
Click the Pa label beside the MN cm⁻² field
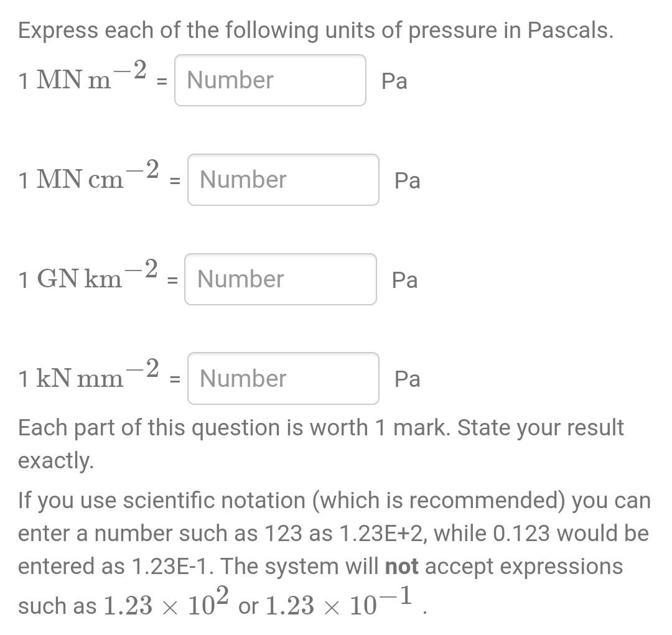(x=407, y=181)
